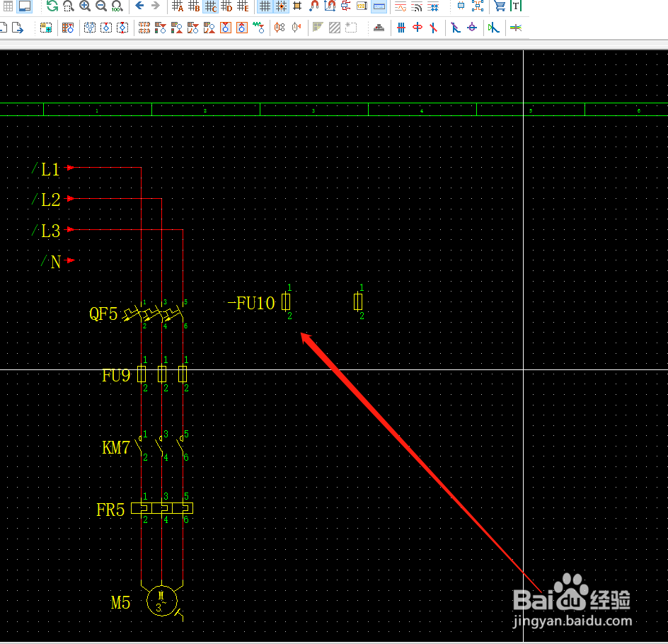
Task: Click align to grid icon
Action: [x=297, y=6]
